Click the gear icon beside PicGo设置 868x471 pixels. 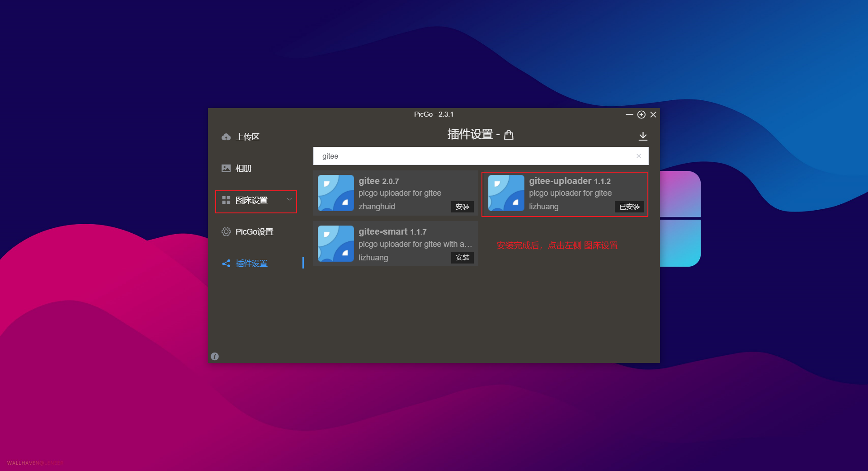pos(226,231)
